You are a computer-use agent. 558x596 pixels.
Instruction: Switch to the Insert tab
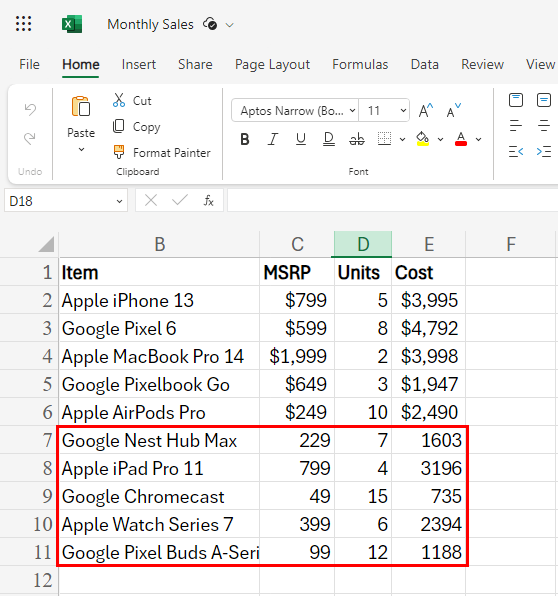[x=139, y=64]
